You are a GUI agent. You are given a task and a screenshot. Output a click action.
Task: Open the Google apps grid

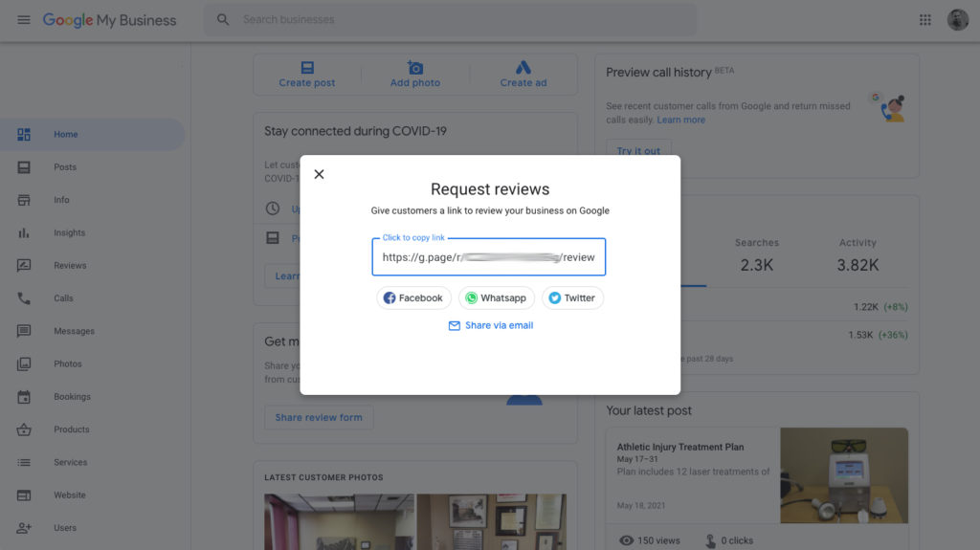click(925, 20)
